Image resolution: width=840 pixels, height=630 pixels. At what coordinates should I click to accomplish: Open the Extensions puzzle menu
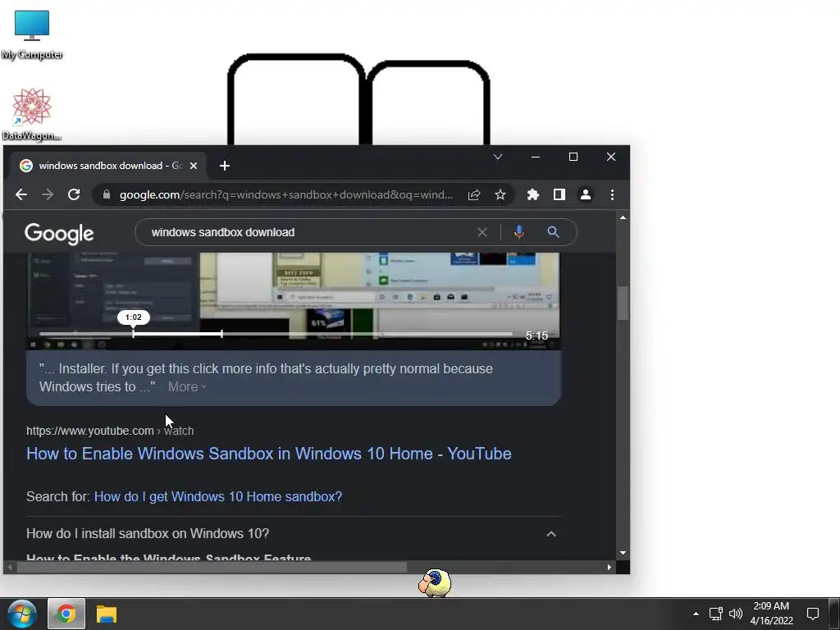tap(532, 194)
